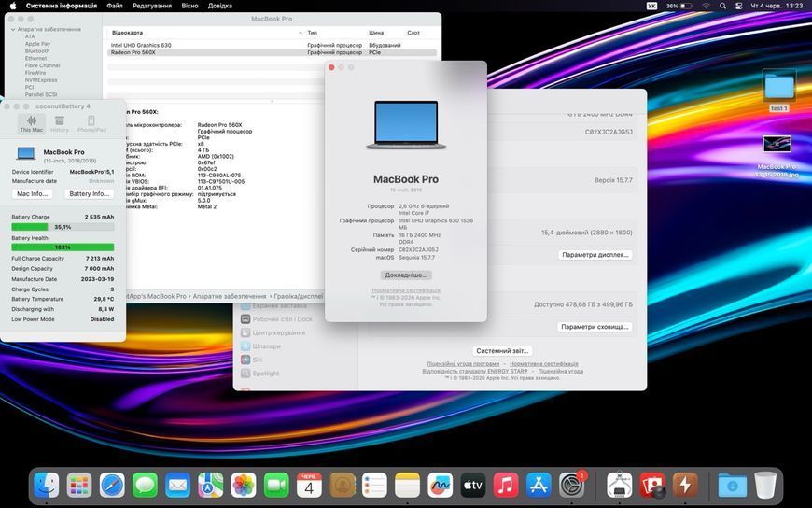This screenshot has width=812, height=508.
Task: Open Notes from the Dock
Action: (x=408, y=486)
